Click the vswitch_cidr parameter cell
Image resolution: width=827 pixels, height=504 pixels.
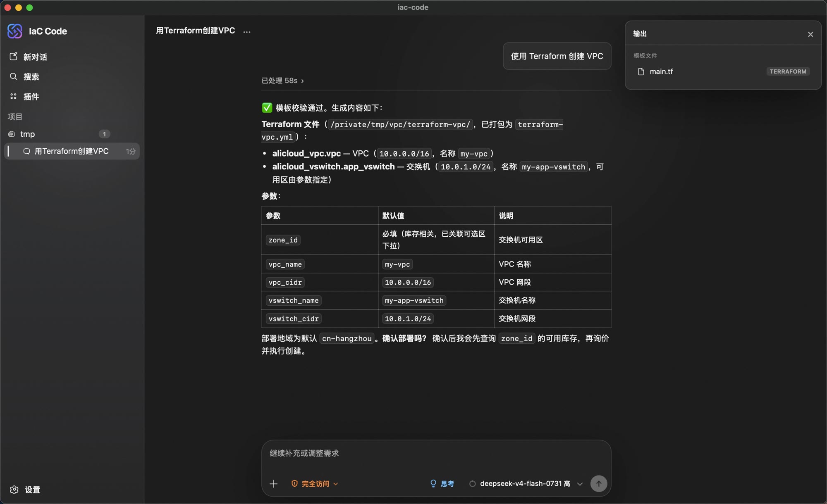pyautogui.click(x=320, y=319)
